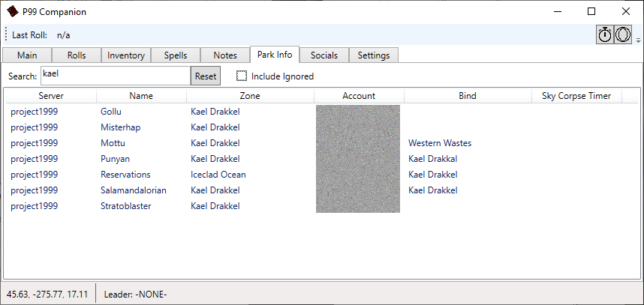This screenshot has width=644, height=305.
Task: Click the search field containing kael
Action: coord(116,76)
